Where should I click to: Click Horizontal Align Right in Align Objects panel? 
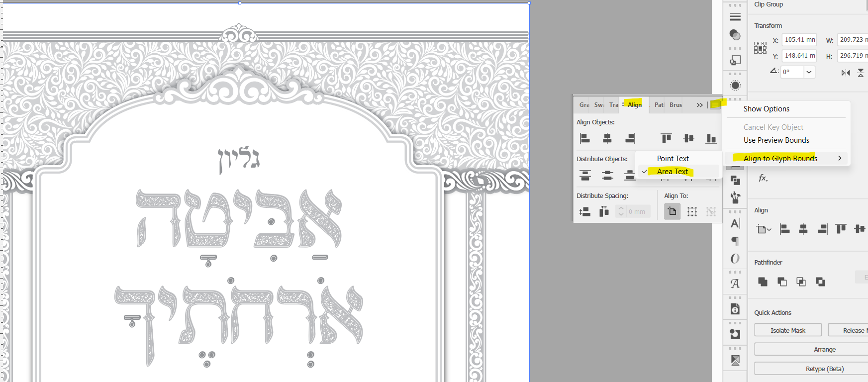[x=630, y=138]
